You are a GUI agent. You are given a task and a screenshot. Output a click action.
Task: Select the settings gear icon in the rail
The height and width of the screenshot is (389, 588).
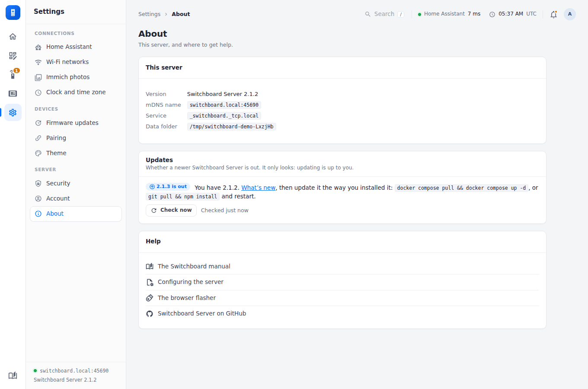13,112
